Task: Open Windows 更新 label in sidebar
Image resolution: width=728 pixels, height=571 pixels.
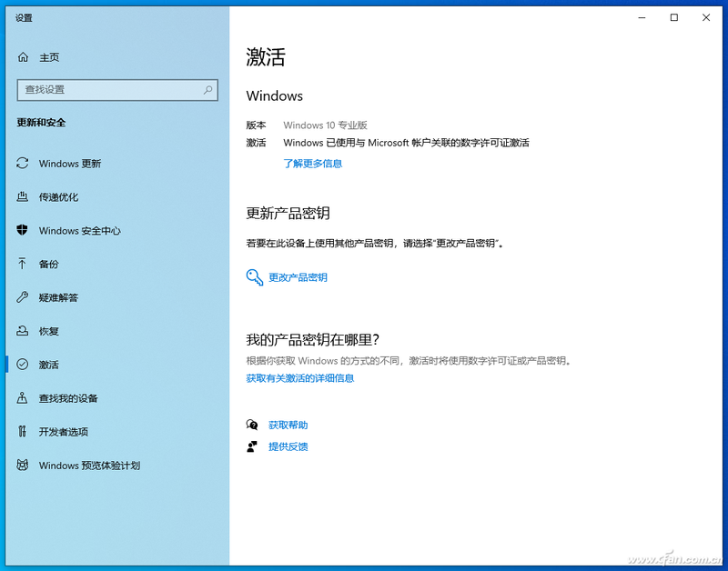Action: tap(70, 164)
